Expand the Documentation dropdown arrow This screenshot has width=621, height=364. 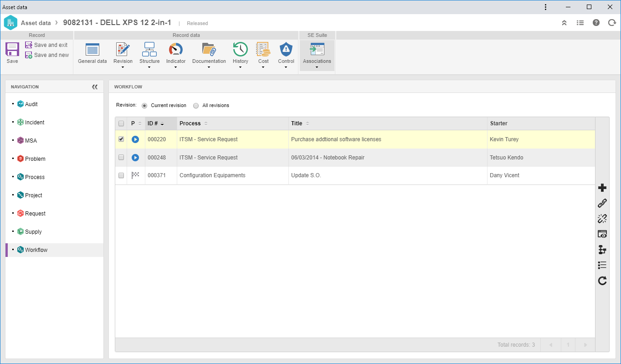click(209, 67)
